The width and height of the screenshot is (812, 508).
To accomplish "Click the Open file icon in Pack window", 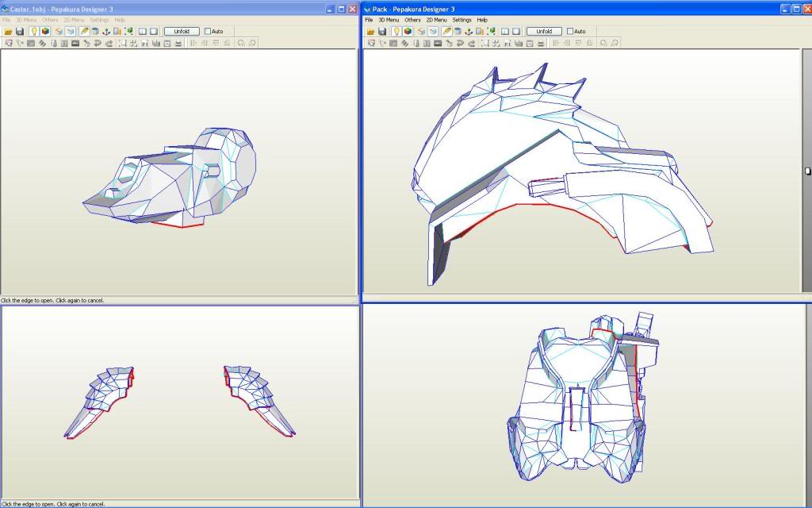I will tap(370, 31).
